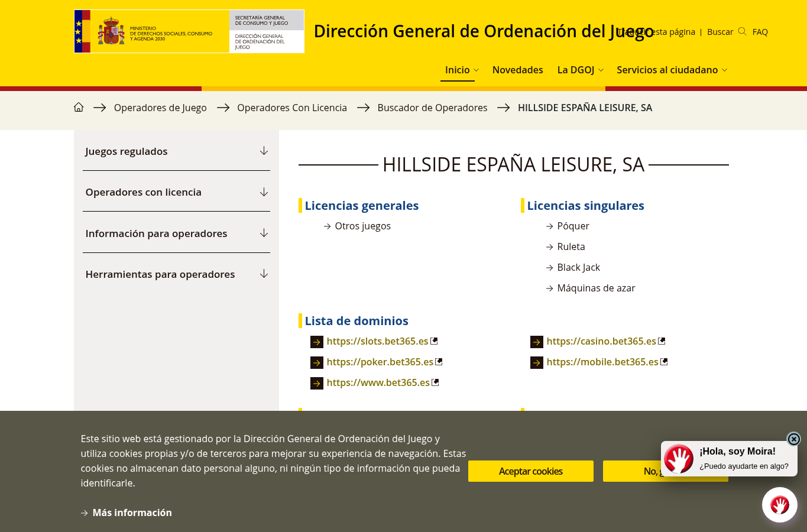Open the La DGOJ dropdown menu
The height and width of the screenshot is (532, 807).
click(x=580, y=70)
